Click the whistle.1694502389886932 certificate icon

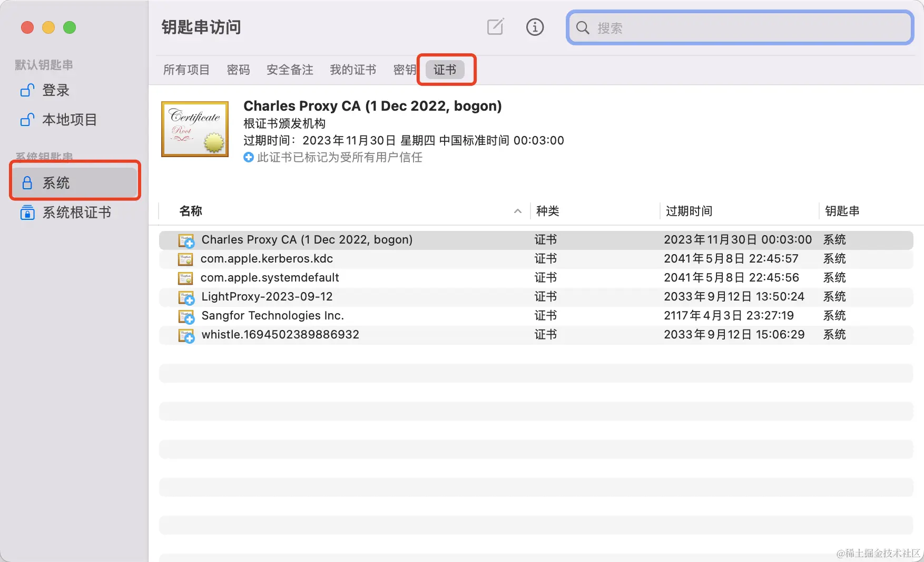coord(186,335)
